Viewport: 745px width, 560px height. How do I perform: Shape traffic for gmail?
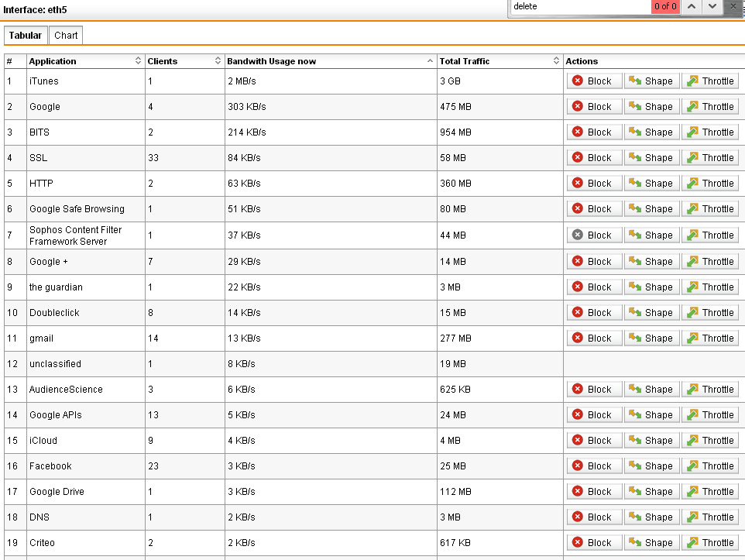click(651, 338)
